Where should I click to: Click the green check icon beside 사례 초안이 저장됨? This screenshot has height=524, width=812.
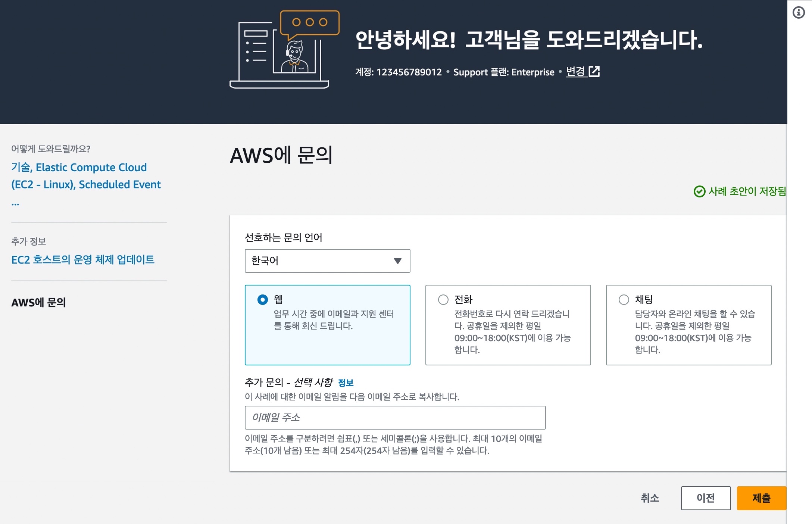(699, 191)
